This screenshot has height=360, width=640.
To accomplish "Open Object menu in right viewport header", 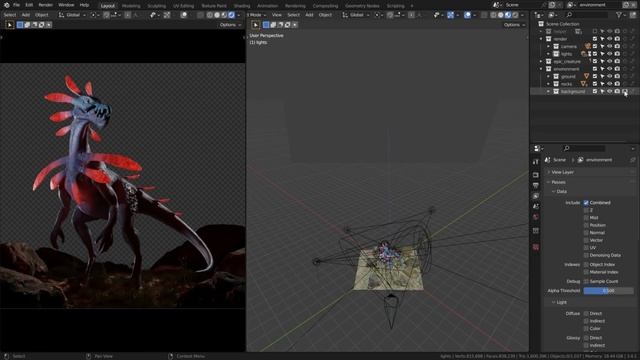I will click(x=325, y=15).
